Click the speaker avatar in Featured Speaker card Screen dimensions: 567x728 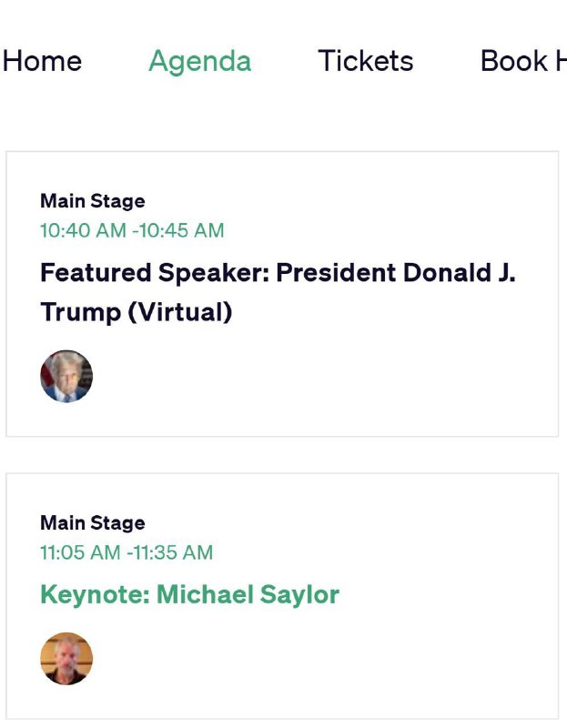(66, 376)
